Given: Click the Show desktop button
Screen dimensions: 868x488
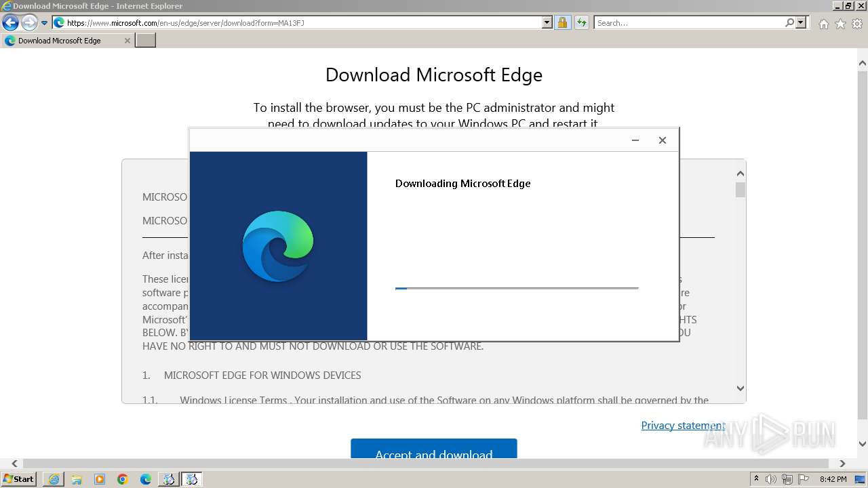Looking at the screenshot, I should coord(861,479).
